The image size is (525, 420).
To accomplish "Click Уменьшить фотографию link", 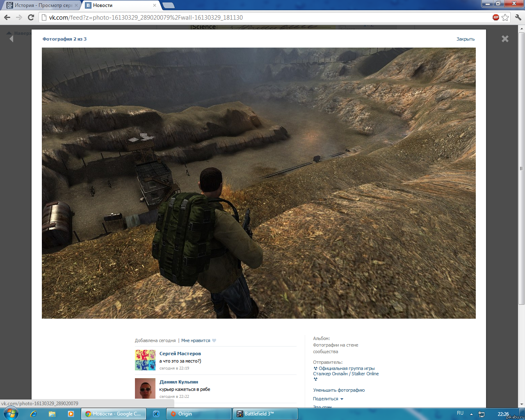I will point(339,390).
